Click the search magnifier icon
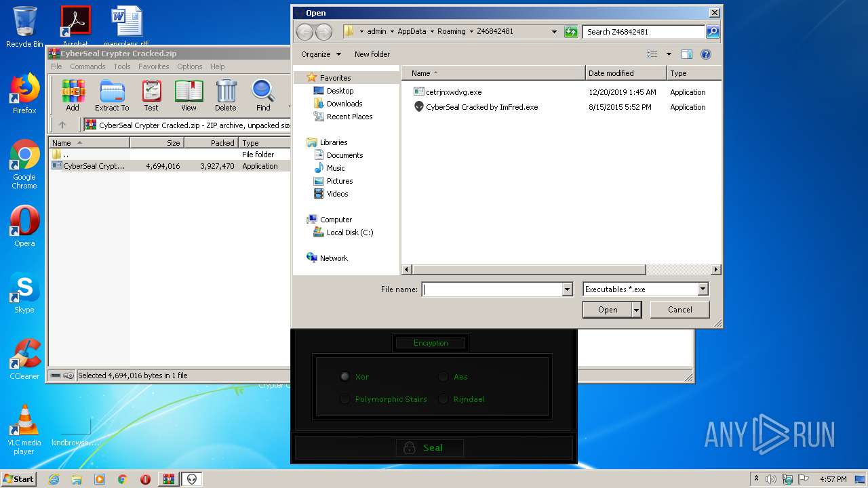 click(713, 31)
